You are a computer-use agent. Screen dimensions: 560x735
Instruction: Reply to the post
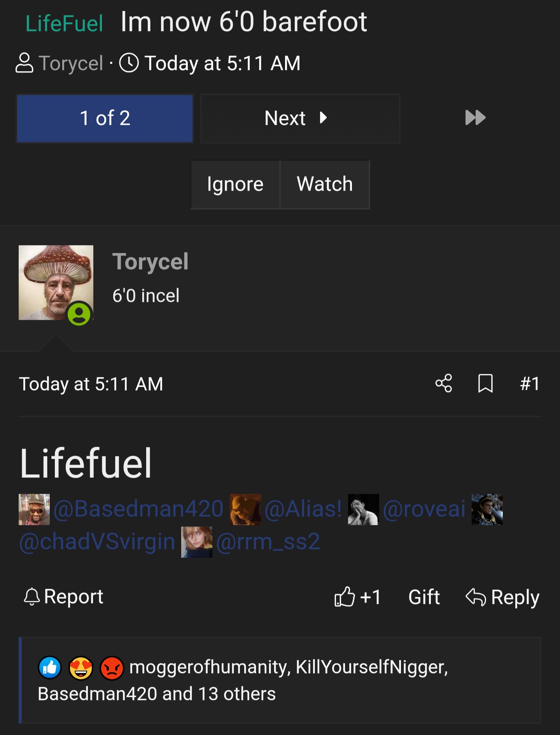[x=502, y=597]
